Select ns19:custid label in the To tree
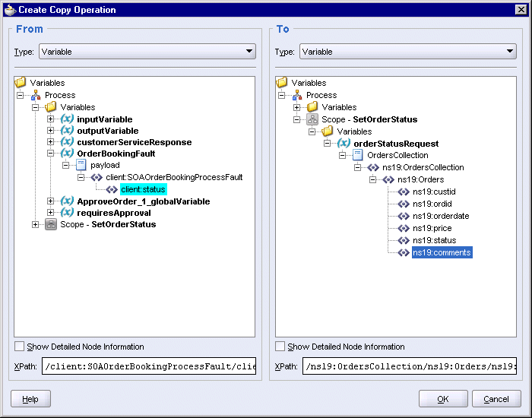This screenshot has width=532, height=418. coord(434,192)
